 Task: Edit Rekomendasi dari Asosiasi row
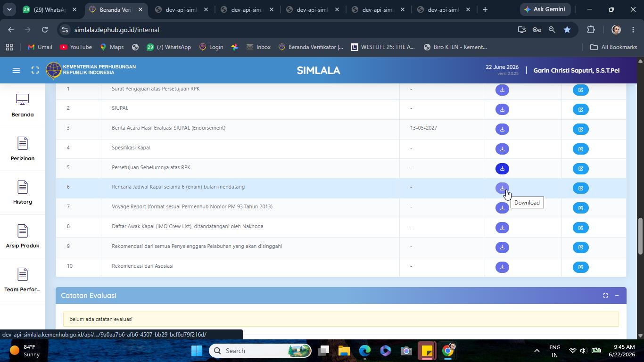[580, 267]
